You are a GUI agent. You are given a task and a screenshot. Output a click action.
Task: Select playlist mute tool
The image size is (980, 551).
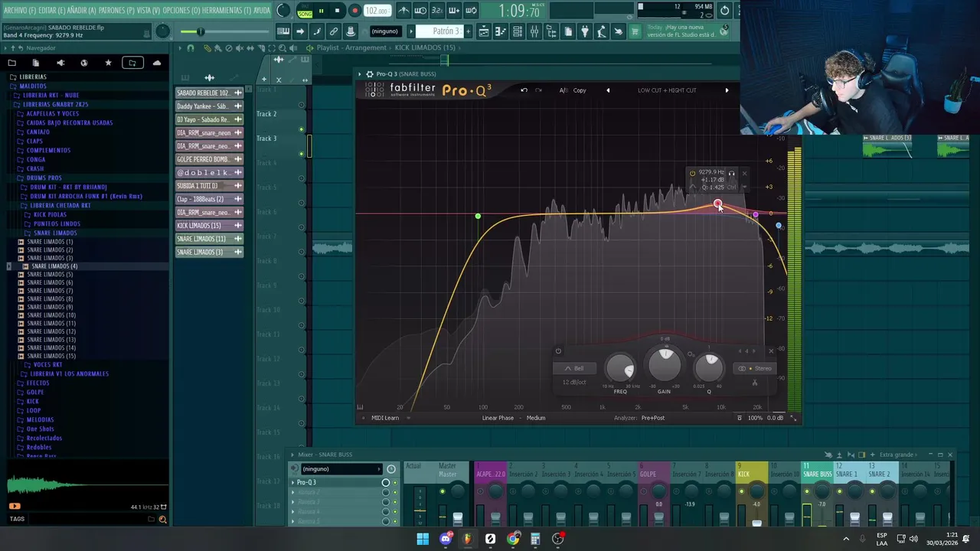point(240,48)
